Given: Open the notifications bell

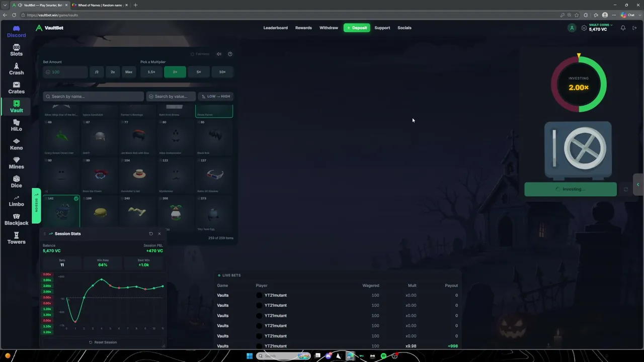Looking at the screenshot, I should (623, 28).
